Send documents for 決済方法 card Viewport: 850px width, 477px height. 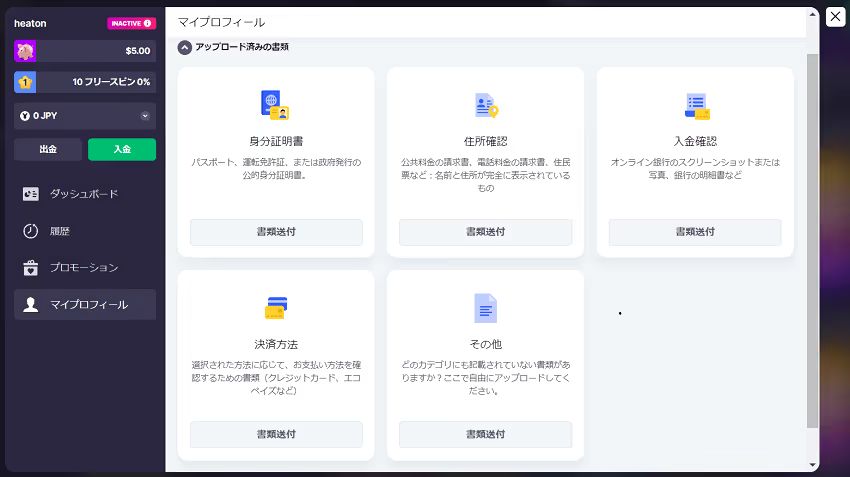coord(276,434)
